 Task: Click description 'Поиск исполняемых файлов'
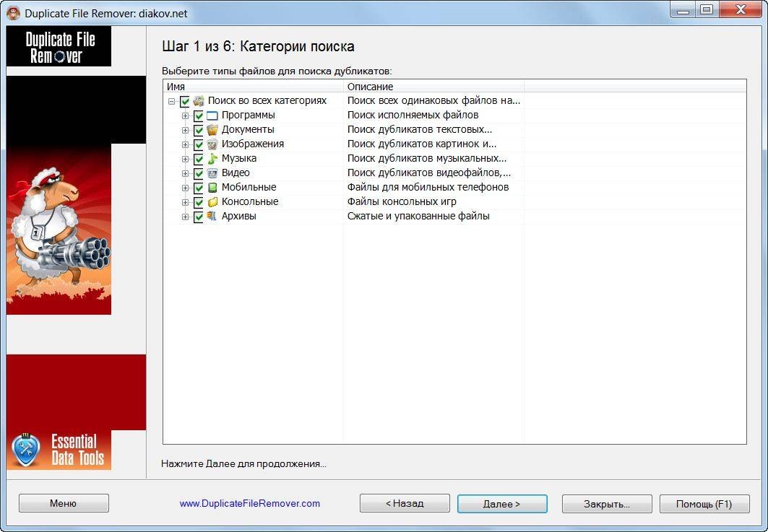pos(413,115)
